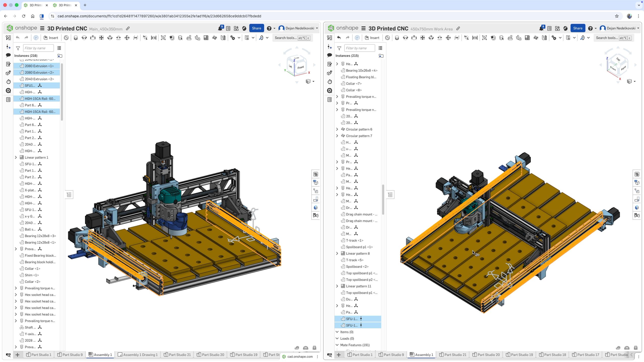Reload the page with browser refresh icon
The width and height of the screenshot is (644, 362).
(x=24, y=16)
